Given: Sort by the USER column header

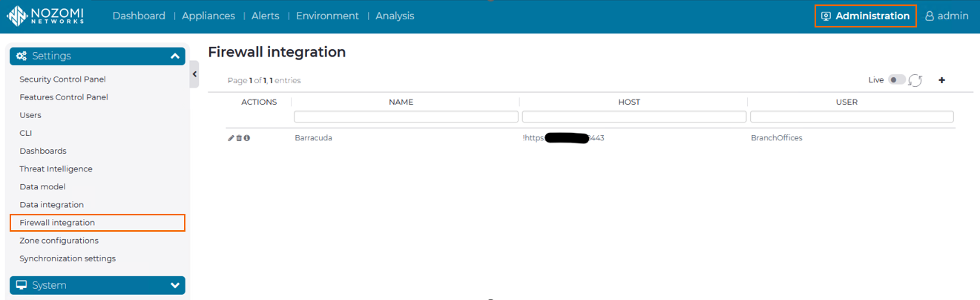Looking at the screenshot, I should point(846,102).
